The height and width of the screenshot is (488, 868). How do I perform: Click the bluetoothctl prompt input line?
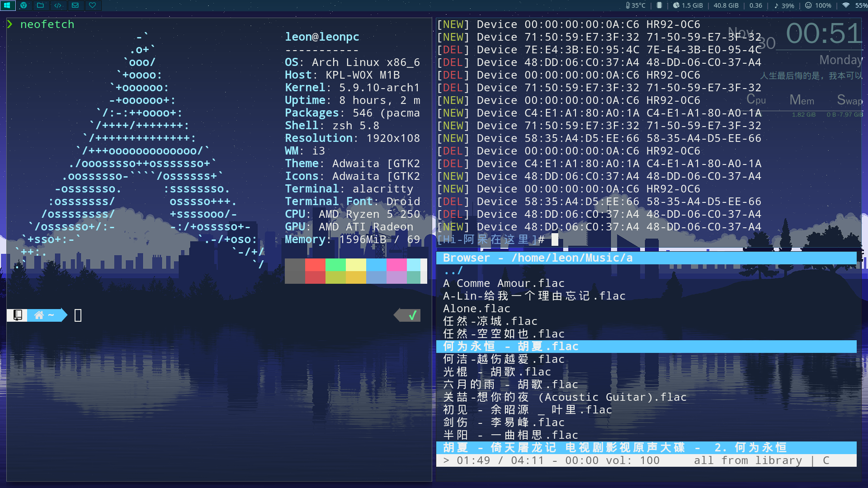(x=497, y=239)
